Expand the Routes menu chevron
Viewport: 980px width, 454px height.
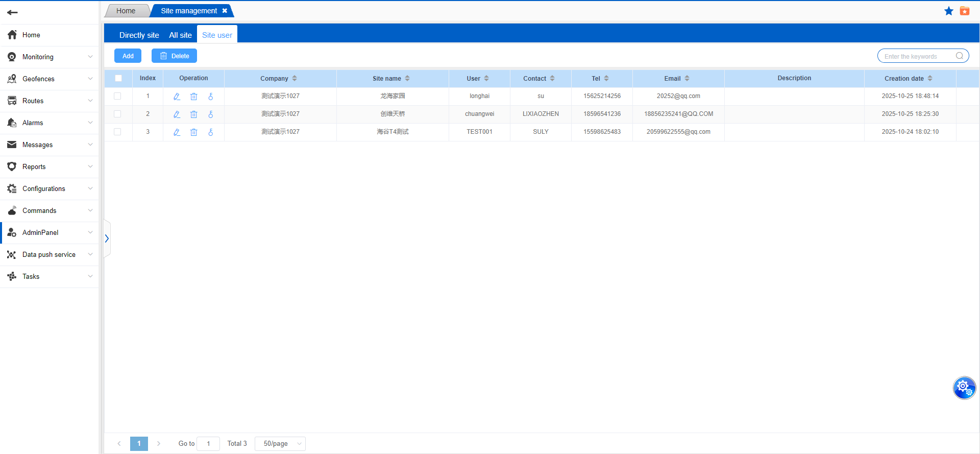[x=90, y=101]
